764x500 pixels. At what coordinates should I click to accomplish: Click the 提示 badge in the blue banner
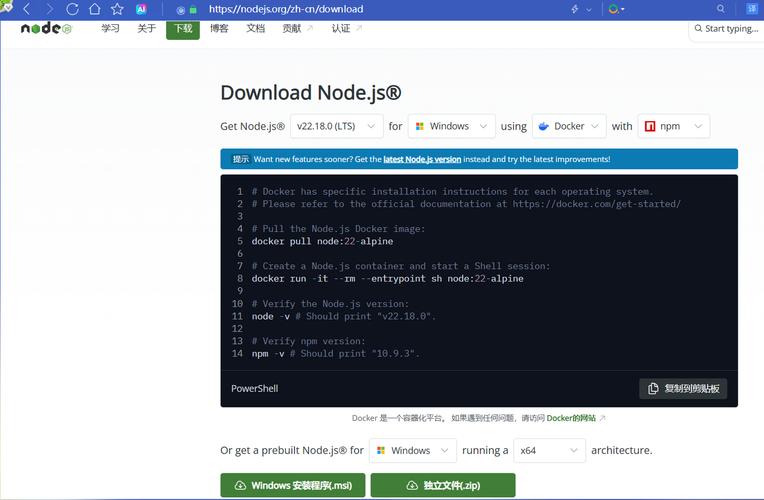pyautogui.click(x=241, y=159)
